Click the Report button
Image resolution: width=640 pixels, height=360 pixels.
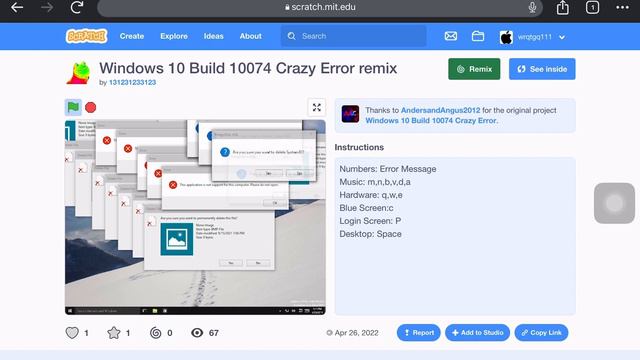(x=418, y=333)
